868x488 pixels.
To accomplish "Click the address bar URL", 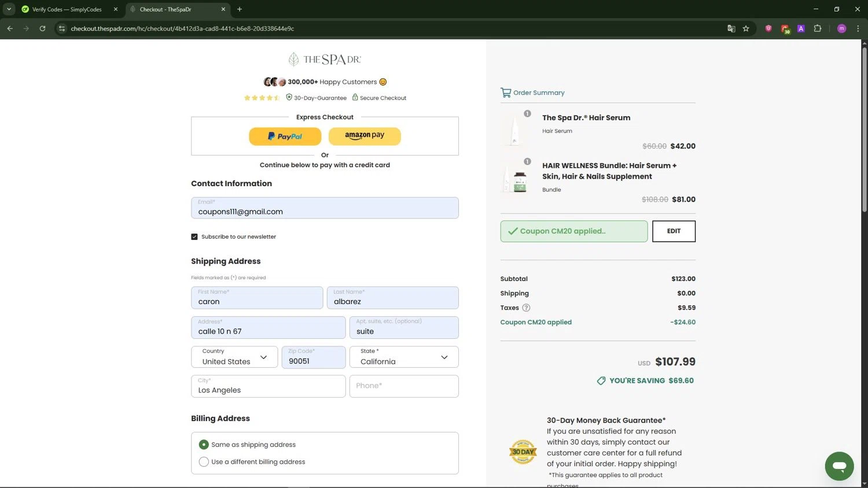I will point(182,28).
